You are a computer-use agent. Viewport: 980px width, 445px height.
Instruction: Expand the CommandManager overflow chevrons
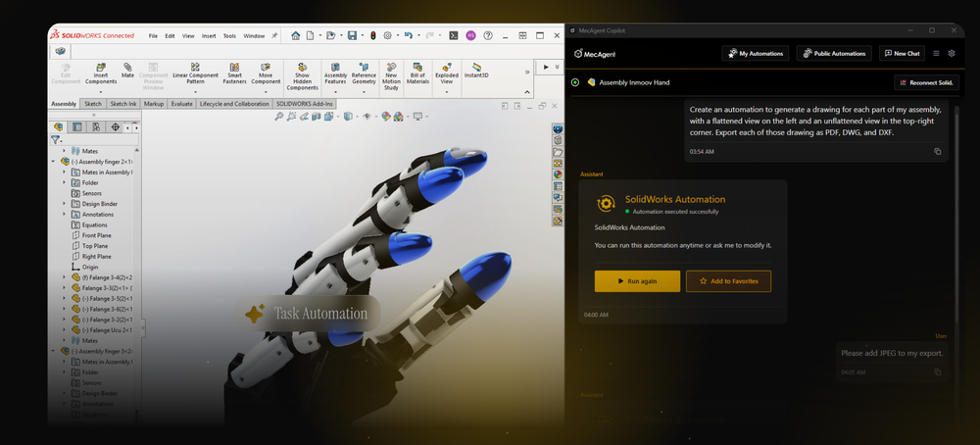tap(527, 72)
